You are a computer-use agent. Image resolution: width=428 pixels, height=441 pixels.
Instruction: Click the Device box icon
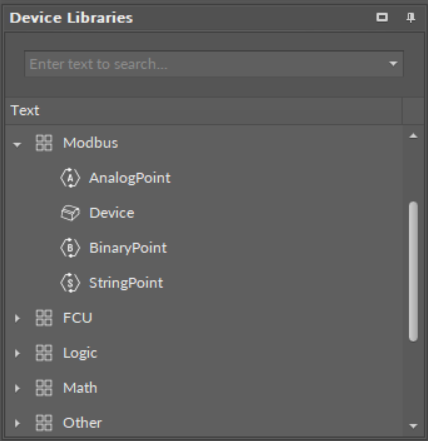click(70, 213)
